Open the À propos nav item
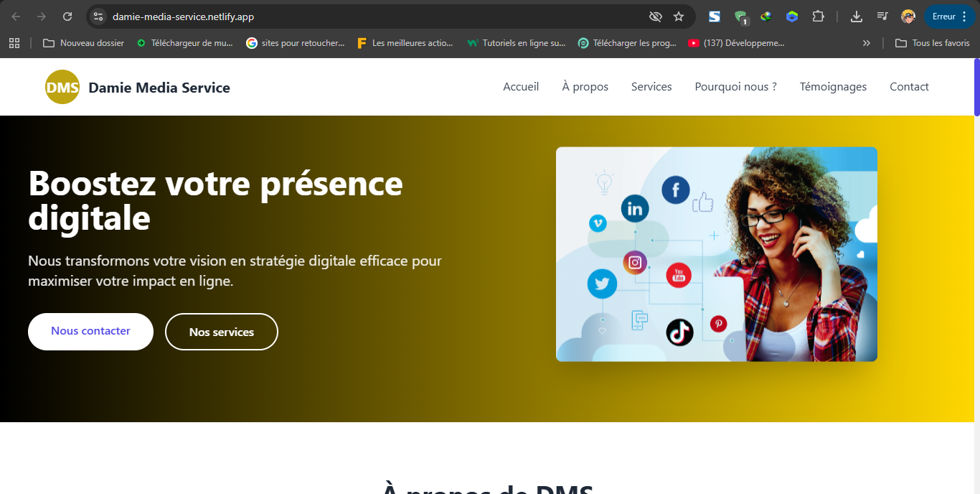The image size is (980, 494). pos(585,87)
